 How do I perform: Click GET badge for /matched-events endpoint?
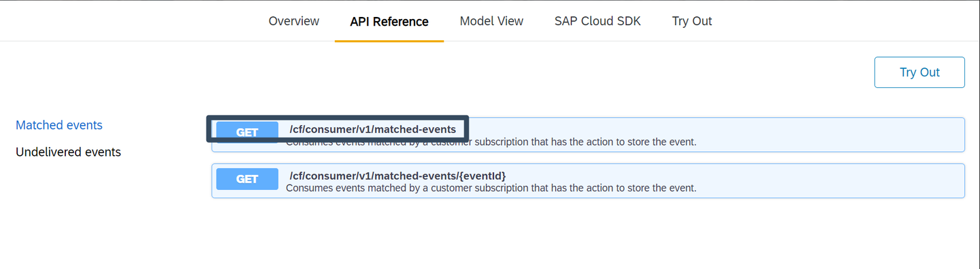[247, 132]
